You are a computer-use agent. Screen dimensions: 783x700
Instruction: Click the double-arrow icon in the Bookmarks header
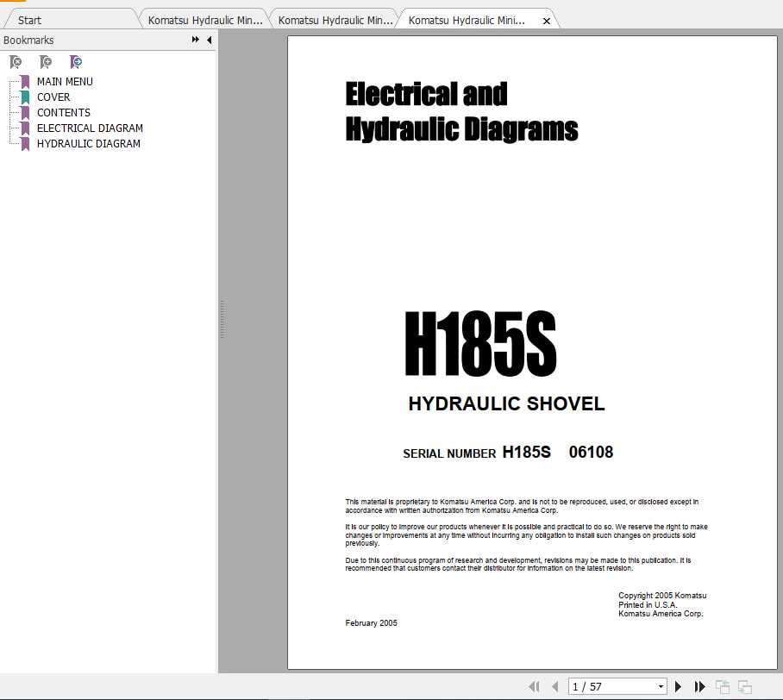click(195, 40)
